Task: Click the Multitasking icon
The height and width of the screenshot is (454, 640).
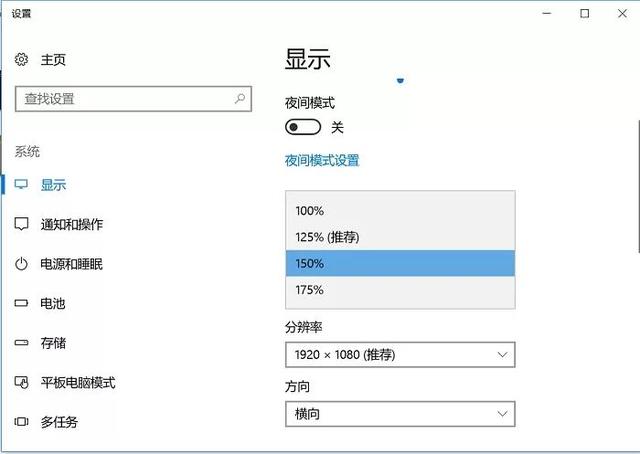Action: (x=22, y=422)
